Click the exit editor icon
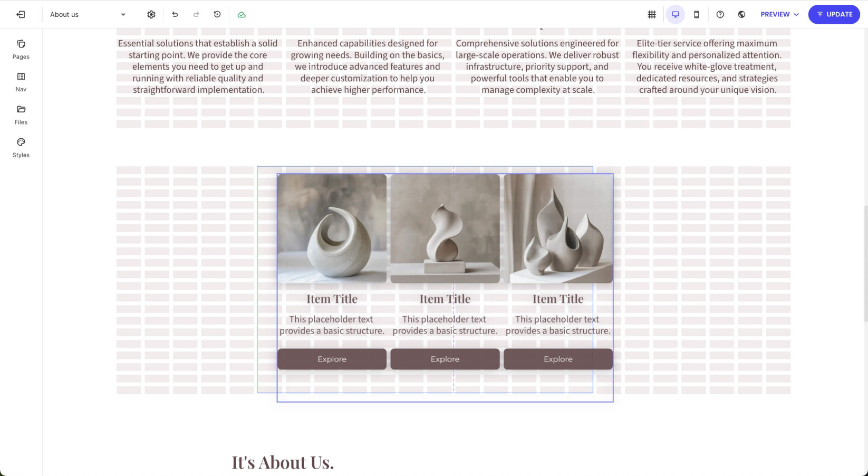The image size is (868, 476). [x=21, y=14]
